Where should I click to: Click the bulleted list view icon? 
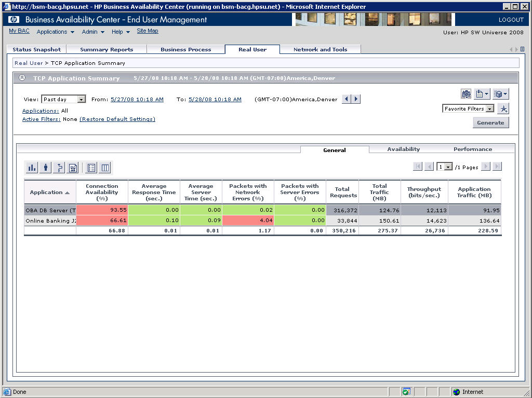tap(91, 168)
